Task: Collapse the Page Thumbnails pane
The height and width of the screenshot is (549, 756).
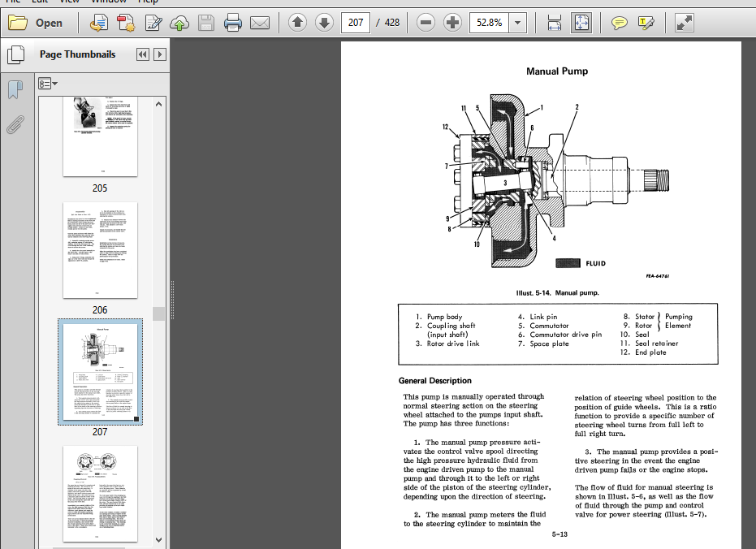Action: pyautogui.click(x=143, y=54)
